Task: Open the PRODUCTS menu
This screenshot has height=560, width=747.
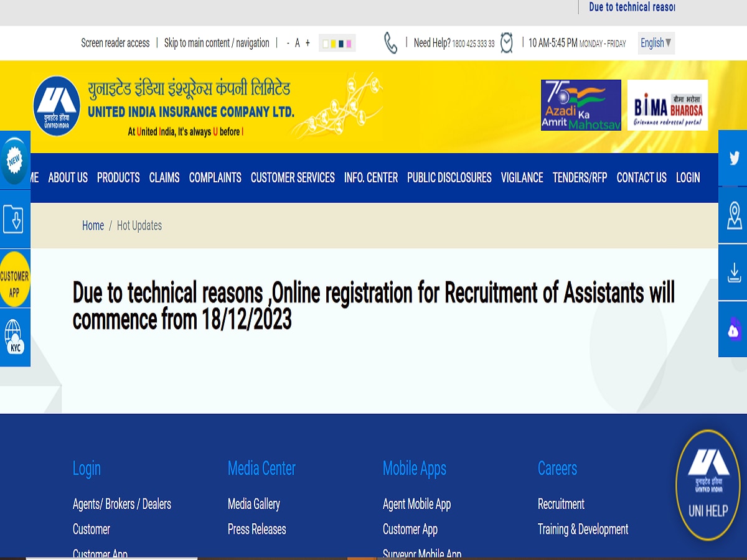Action: 118,177
